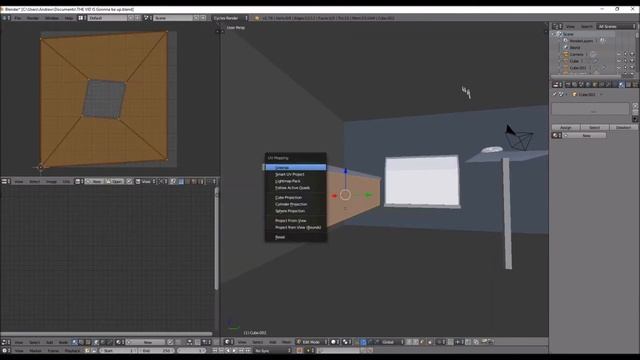Click the Timeline editor type icon
The height and width of the screenshot is (360, 640).
(5, 351)
